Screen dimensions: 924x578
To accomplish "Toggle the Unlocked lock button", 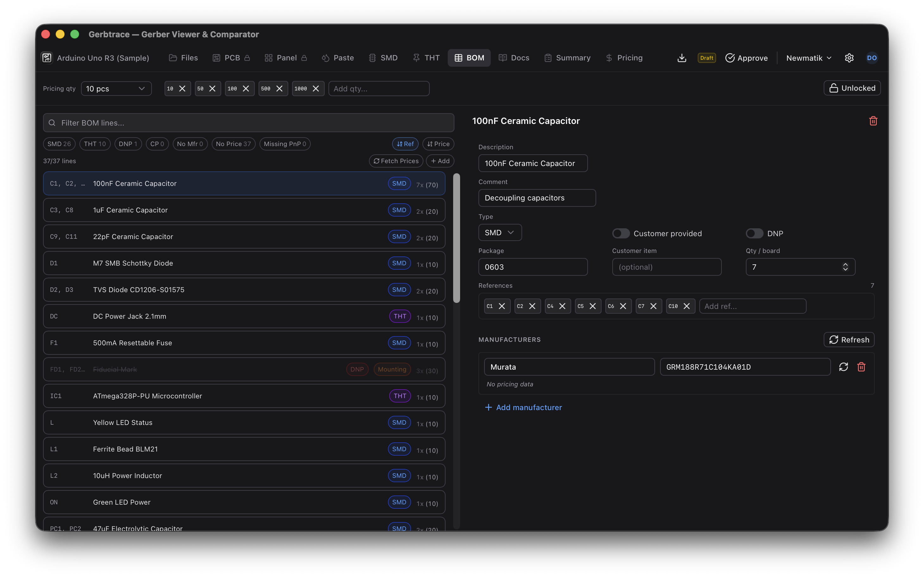I will click(852, 88).
